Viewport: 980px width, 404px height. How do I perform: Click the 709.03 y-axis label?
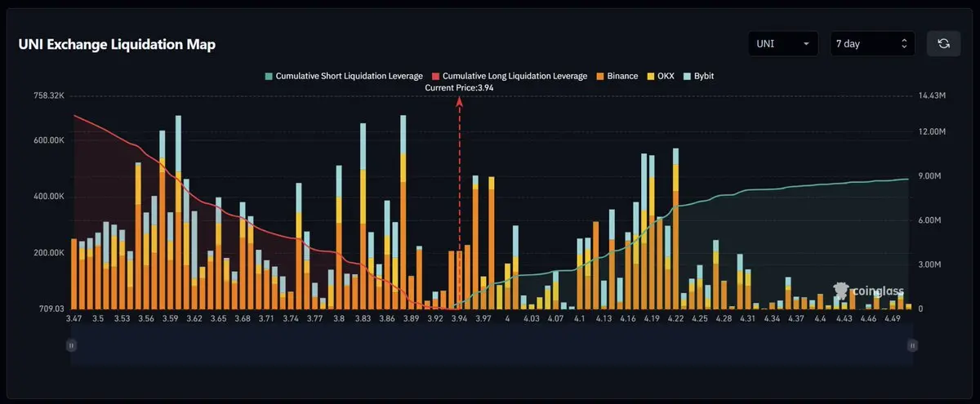point(50,309)
